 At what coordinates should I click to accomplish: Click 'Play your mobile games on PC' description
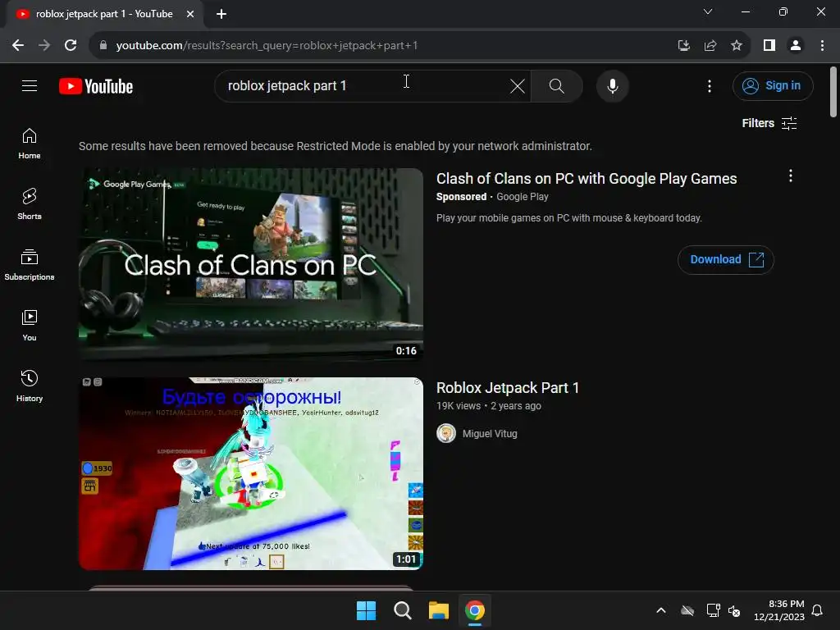[x=569, y=218]
